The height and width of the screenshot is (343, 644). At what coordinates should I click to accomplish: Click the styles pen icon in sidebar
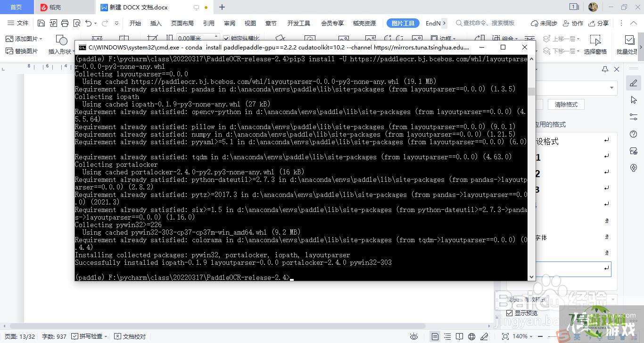pos(634,83)
